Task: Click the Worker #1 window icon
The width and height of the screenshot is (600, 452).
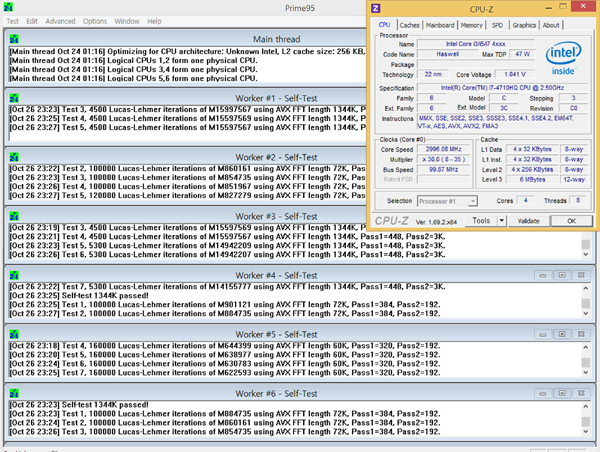Action: (x=14, y=98)
